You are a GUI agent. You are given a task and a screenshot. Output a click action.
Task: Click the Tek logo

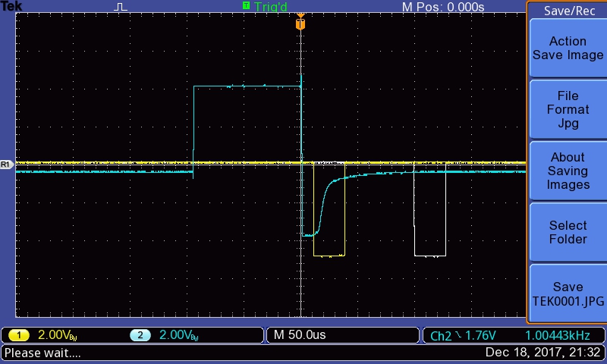(x=11, y=6)
